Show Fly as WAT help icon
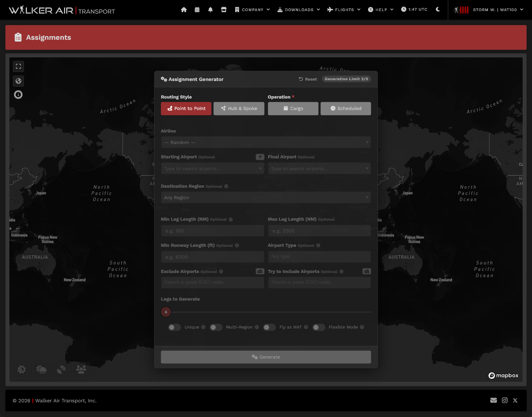 (306, 327)
